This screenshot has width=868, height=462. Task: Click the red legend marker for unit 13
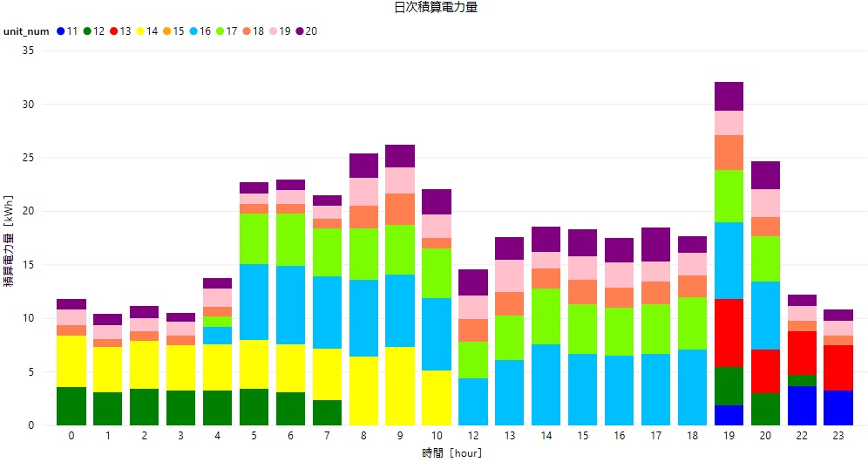pyautogui.click(x=114, y=31)
